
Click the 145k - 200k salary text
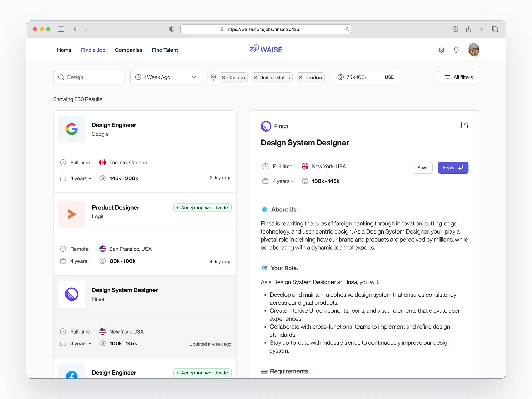pos(124,178)
